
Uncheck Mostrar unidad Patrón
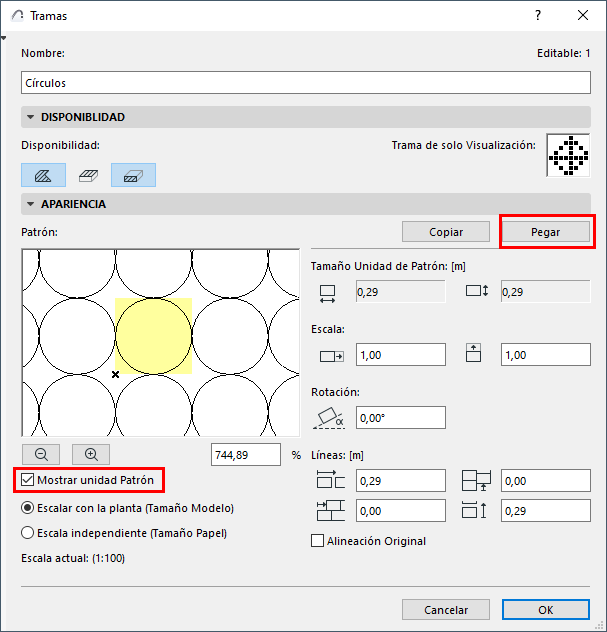click(27, 480)
